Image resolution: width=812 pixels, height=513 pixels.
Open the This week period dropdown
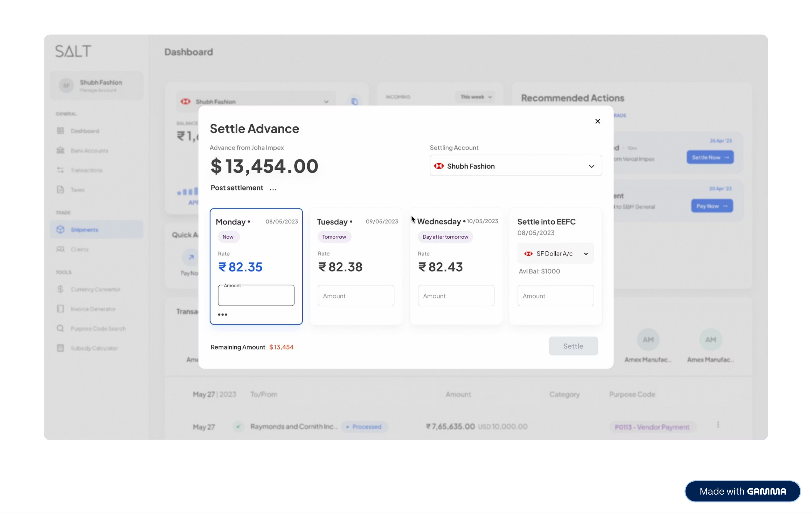476,97
